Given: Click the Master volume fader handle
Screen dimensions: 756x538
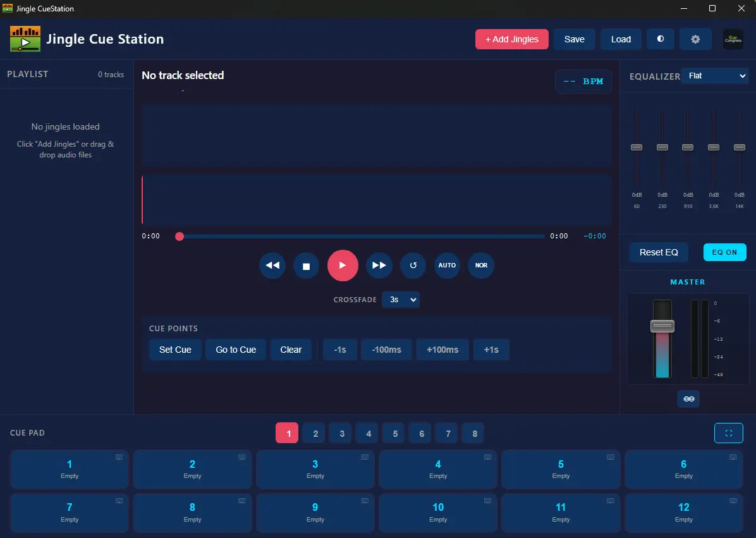Looking at the screenshot, I should (x=662, y=326).
